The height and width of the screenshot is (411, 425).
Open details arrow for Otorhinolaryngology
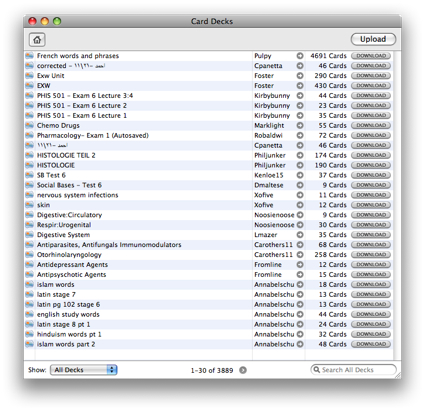point(300,255)
